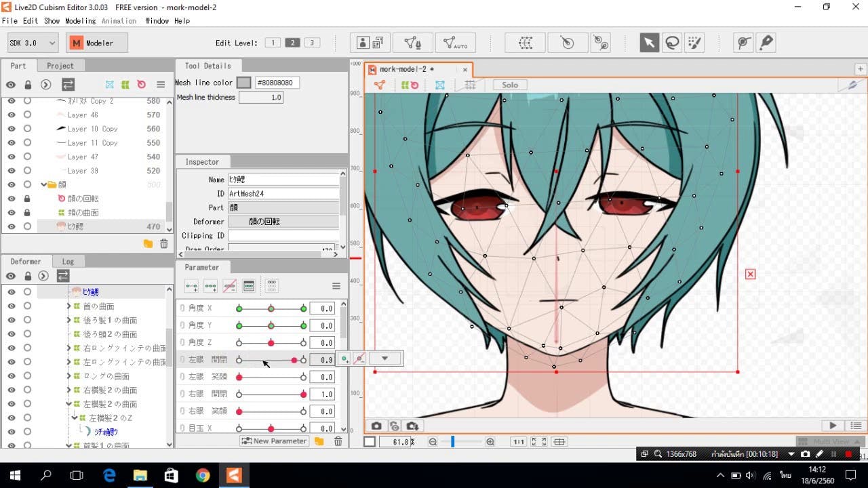
Task: Expand the 右ロングツインテの曲面 node
Action: [x=68, y=348]
